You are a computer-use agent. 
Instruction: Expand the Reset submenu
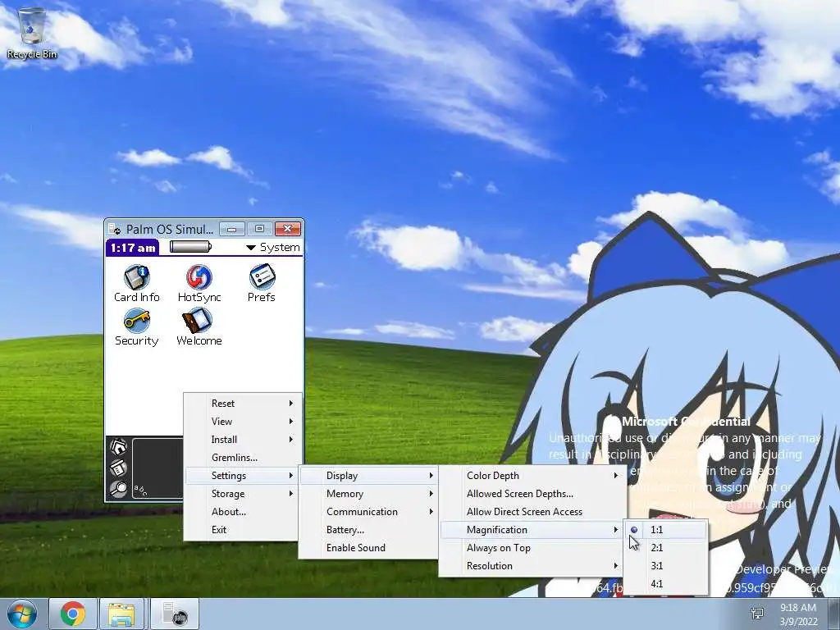(x=242, y=404)
